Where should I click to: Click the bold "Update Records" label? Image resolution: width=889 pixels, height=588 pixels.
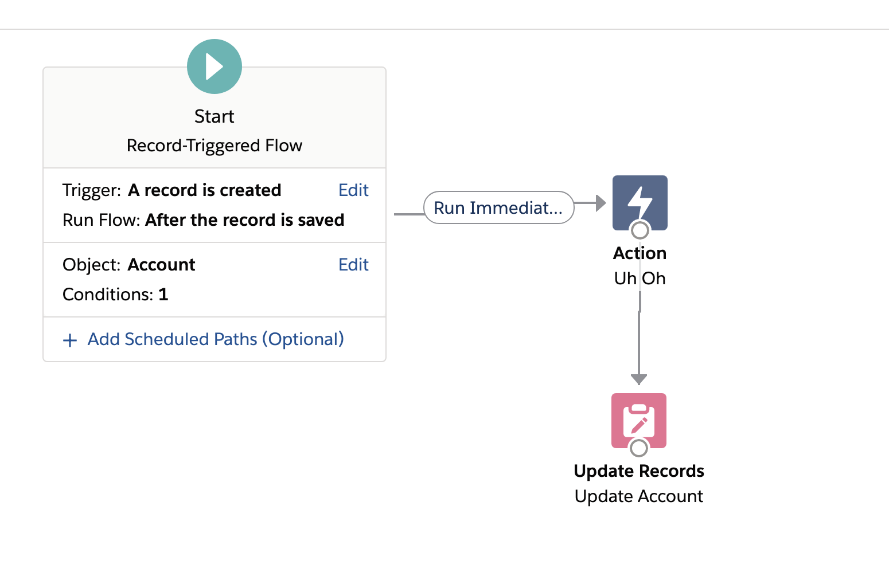pos(638,471)
